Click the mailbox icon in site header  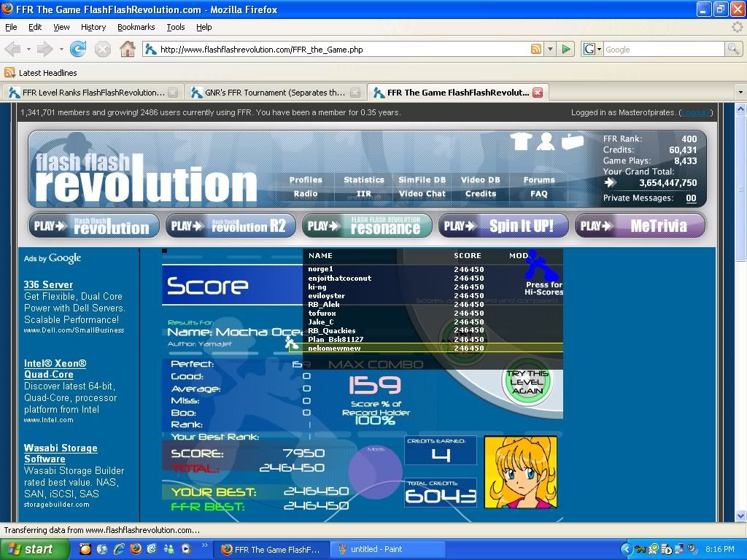coord(572,141)
